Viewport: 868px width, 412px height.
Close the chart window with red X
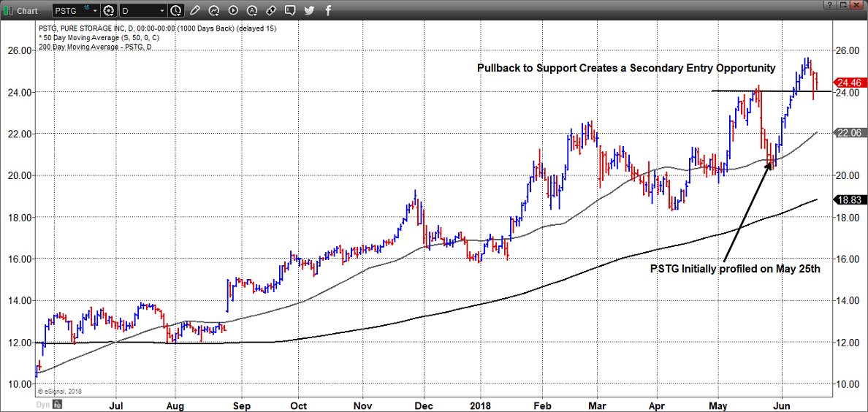coord(857,5)
